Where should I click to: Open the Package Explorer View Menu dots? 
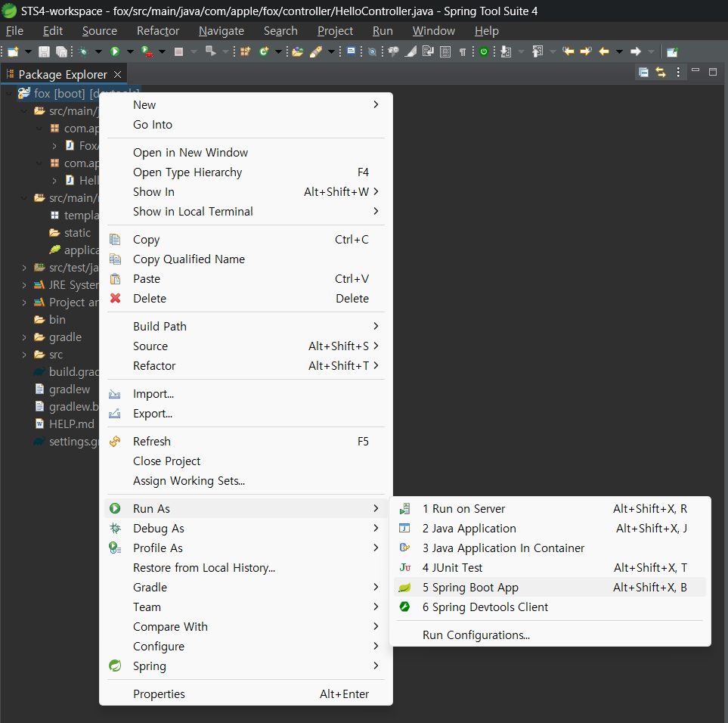pyautogui.click(x=678, y=72)
